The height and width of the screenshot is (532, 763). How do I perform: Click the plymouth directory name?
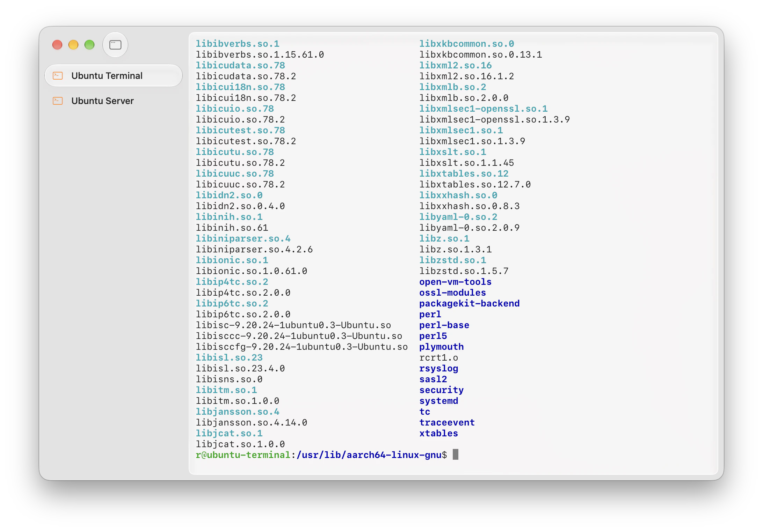(442, 347)
